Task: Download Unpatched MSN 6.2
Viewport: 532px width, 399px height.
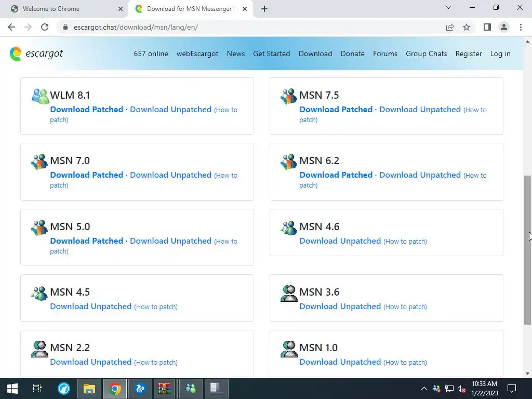Action: 420,175
